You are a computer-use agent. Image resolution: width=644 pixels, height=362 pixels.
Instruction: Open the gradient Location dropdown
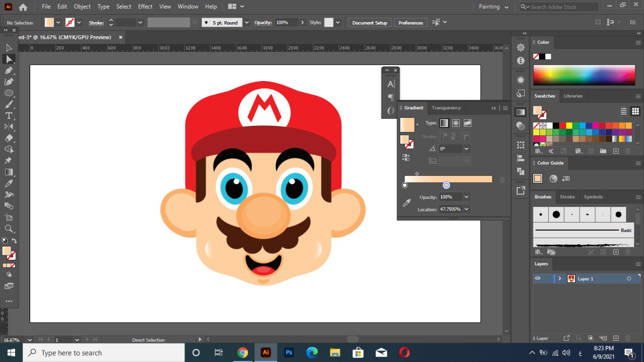[x=466, y=209]
